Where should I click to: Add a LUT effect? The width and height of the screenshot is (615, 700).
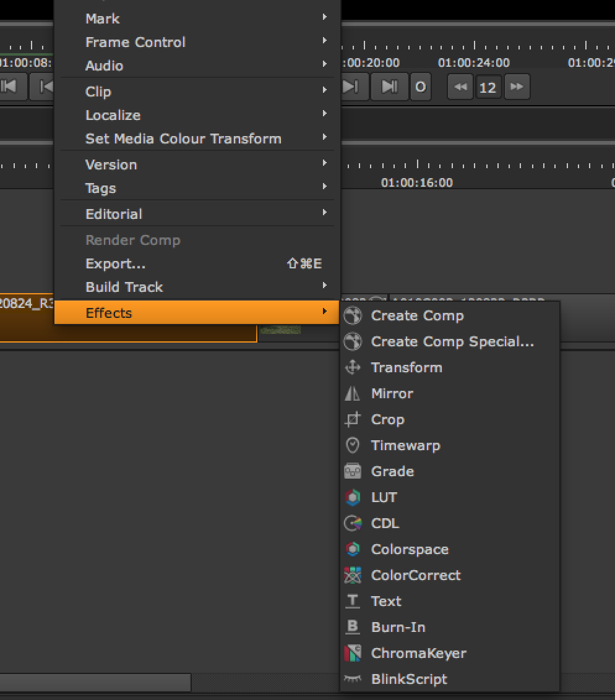pyautogui.click(x=384, y=497)
